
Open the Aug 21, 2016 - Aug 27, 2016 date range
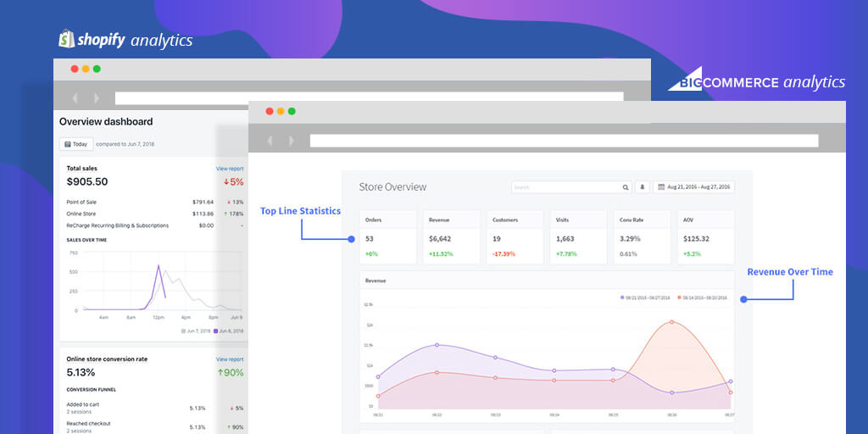click(x=693, y=187)
